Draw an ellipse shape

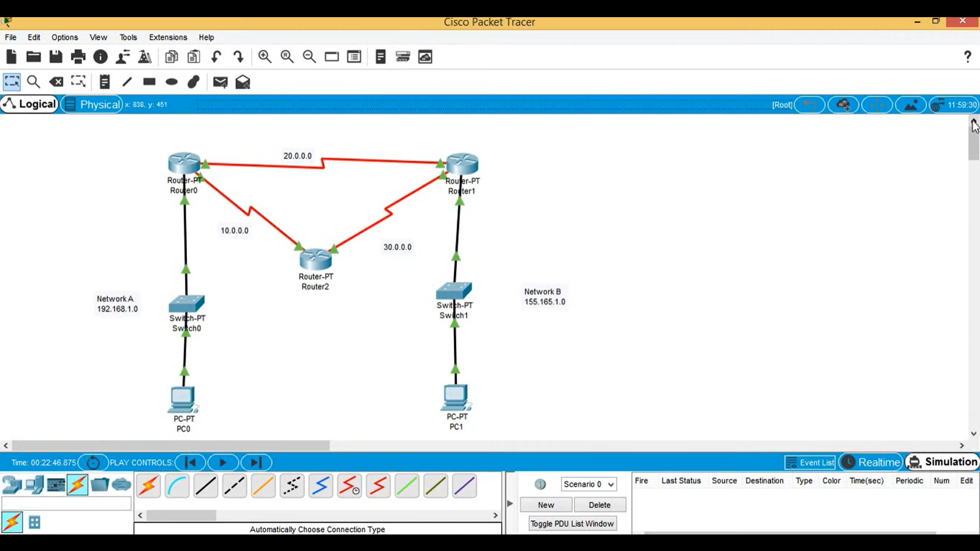coord(171,81)
